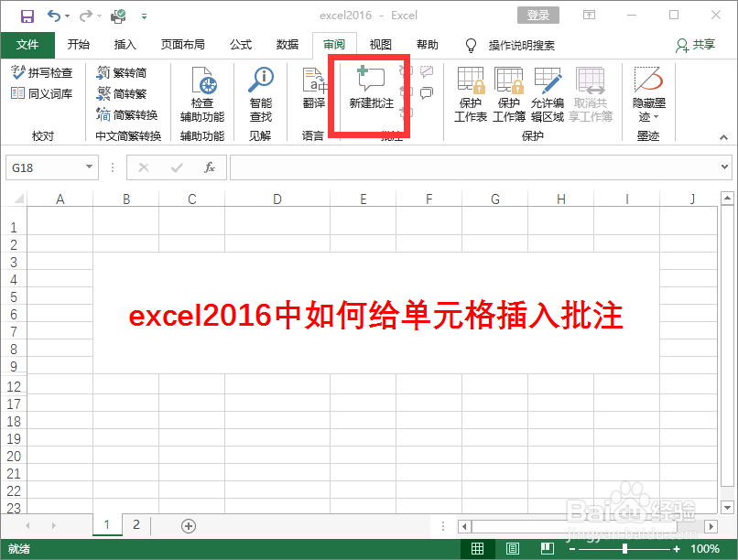This screenshot has height=560, width=738.
Task: Click the Insert Function fx icon
Action: pos(210,167)
